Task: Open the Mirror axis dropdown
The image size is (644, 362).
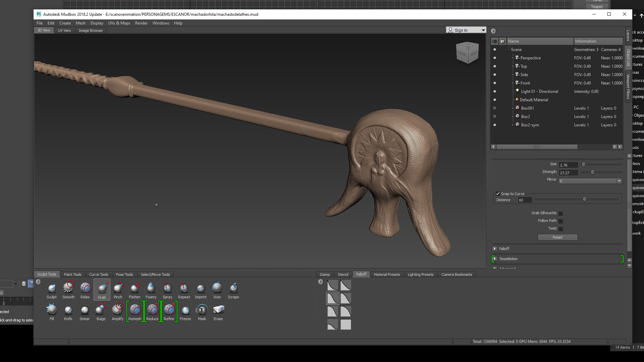Action: click(x=590, y=181)
